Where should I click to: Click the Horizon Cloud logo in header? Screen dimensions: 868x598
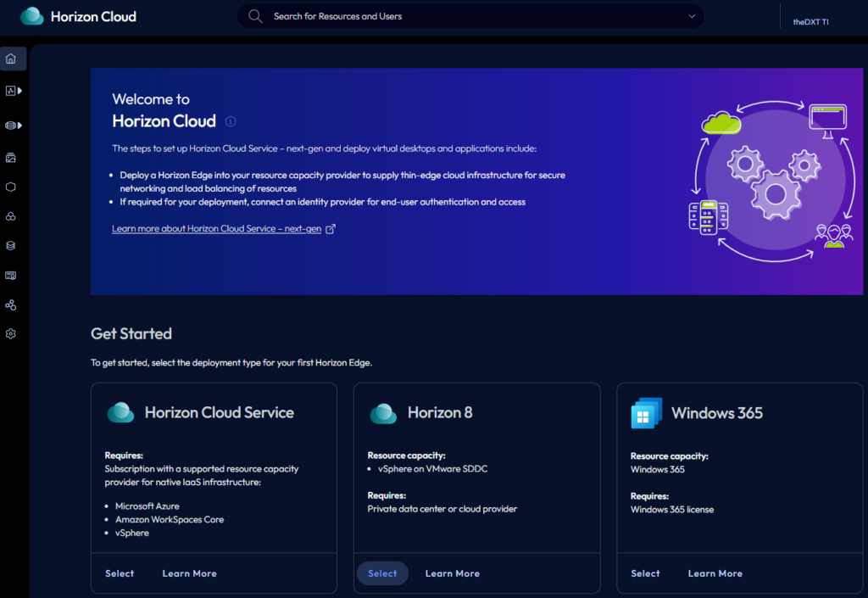pos(31,16)
